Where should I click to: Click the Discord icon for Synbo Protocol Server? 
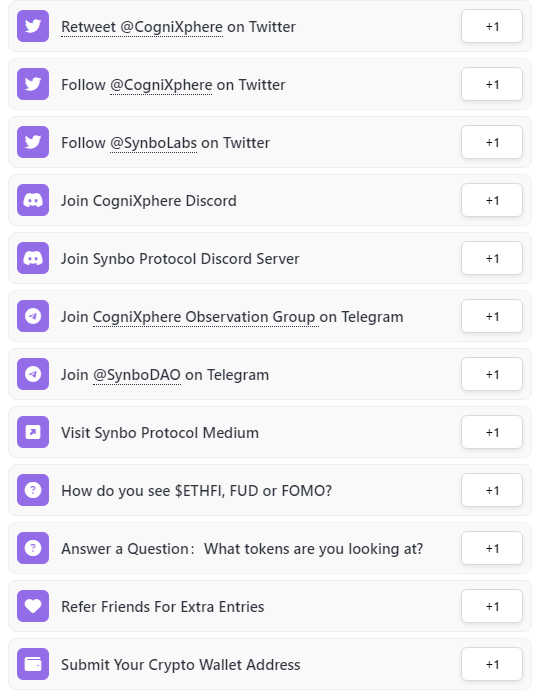click(33, 258)
